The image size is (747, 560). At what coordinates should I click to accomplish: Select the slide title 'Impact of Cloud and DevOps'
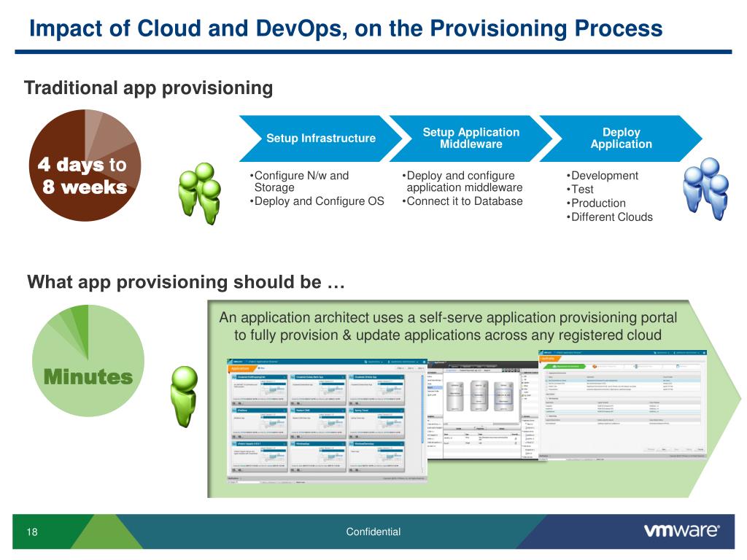pos(346,28)
